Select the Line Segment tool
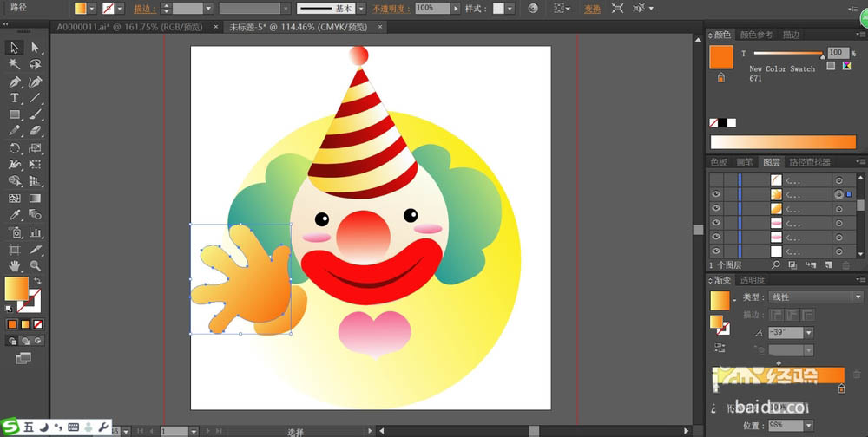Image resolution: width=868 pixels, height=437 pixels. (x=35, y=99)
